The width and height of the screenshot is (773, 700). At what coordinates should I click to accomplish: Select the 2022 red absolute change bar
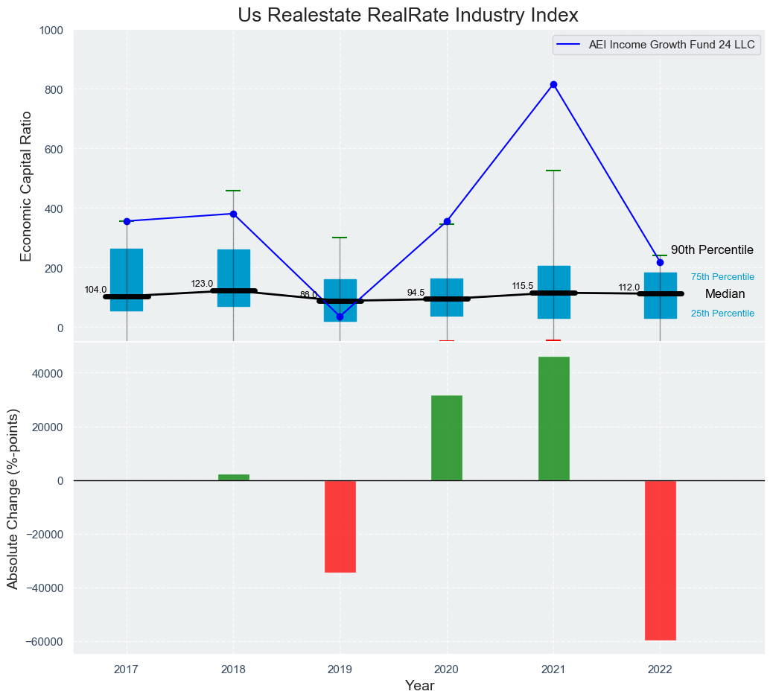(660, 560)
